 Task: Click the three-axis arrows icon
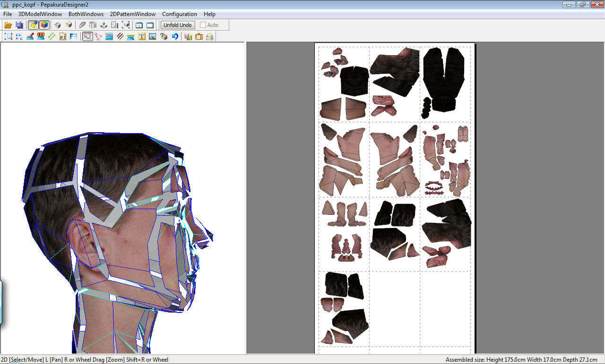[104, 25]
